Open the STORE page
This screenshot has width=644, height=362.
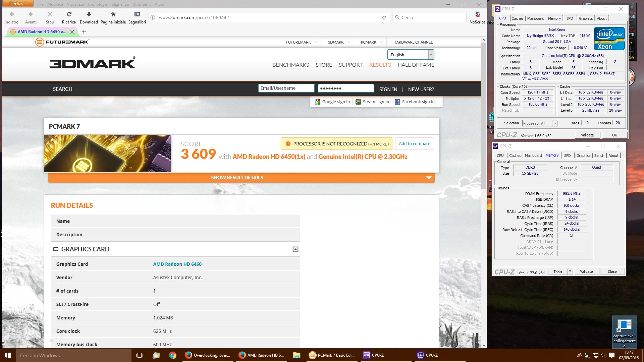[x=324, y=65]
